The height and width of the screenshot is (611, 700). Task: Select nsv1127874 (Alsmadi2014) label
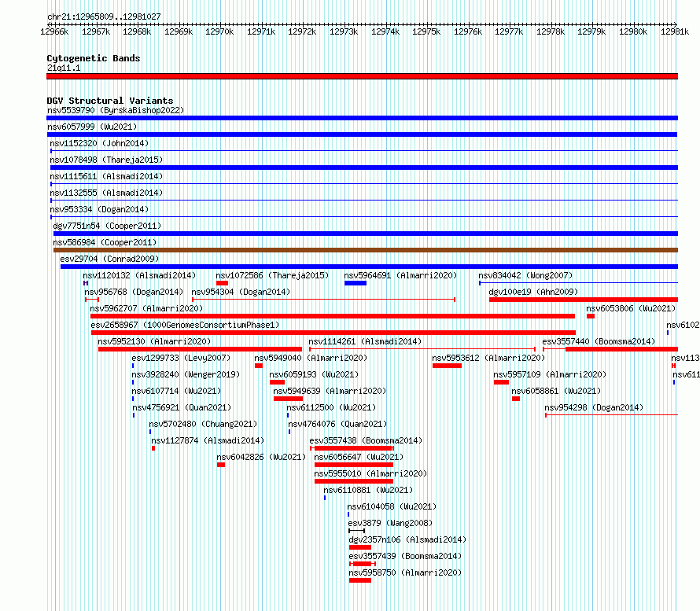(208, 440)
